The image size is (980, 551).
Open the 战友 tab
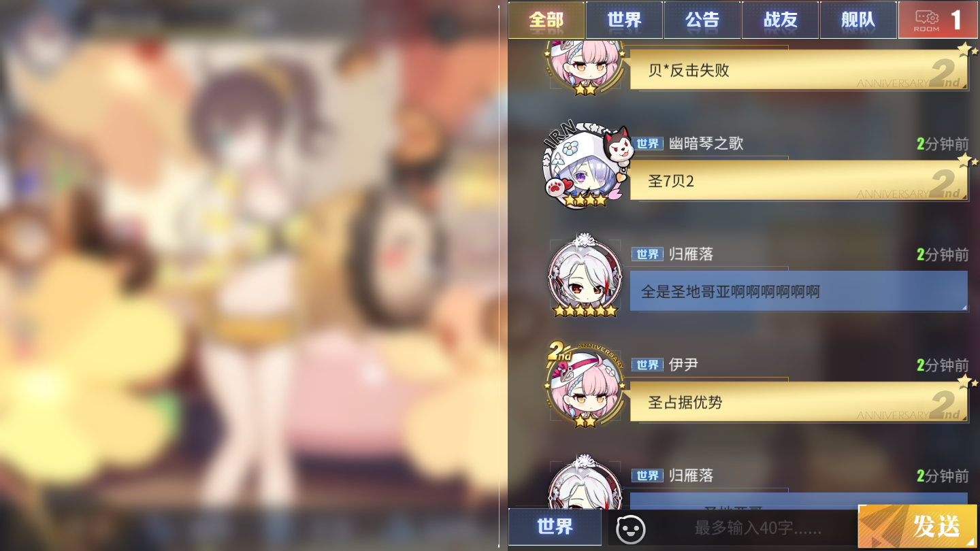pos(780,20)
